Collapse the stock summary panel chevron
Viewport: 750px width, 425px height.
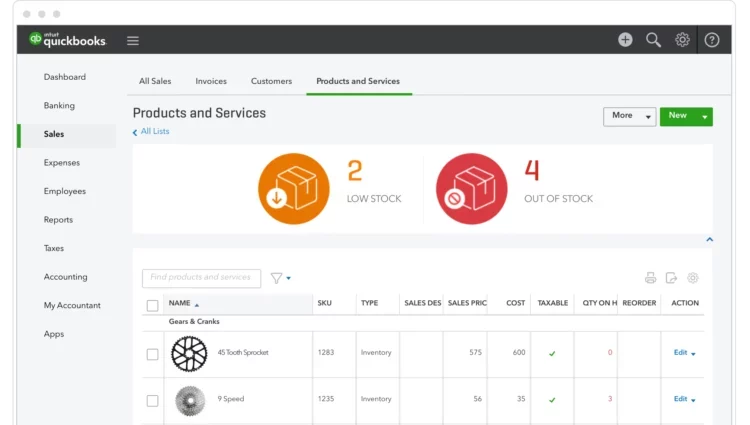click(x=710, y=240)
